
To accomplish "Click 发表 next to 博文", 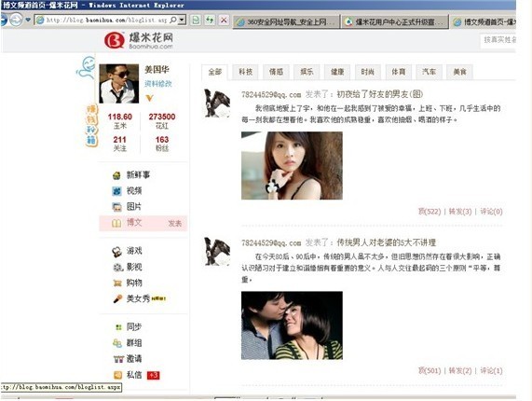I will [175, 224].
